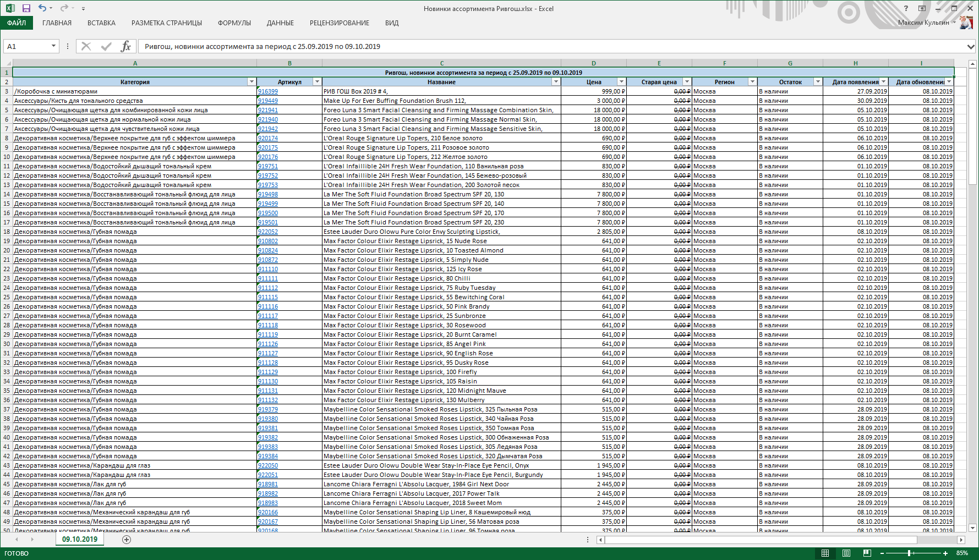979x560 pixels.
Task: Open article hyperlink 916399
Action: point(268,92)
